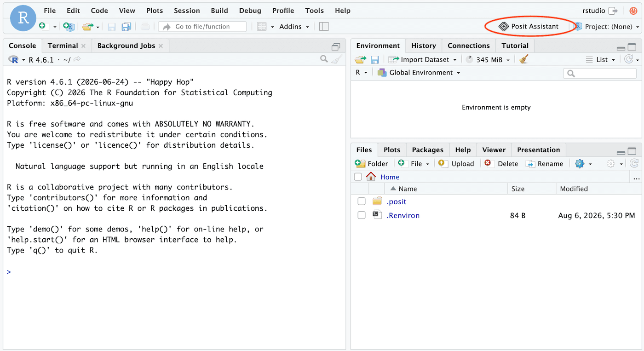Save current document disk icon

pyautogui.click(x=112, y=27)
